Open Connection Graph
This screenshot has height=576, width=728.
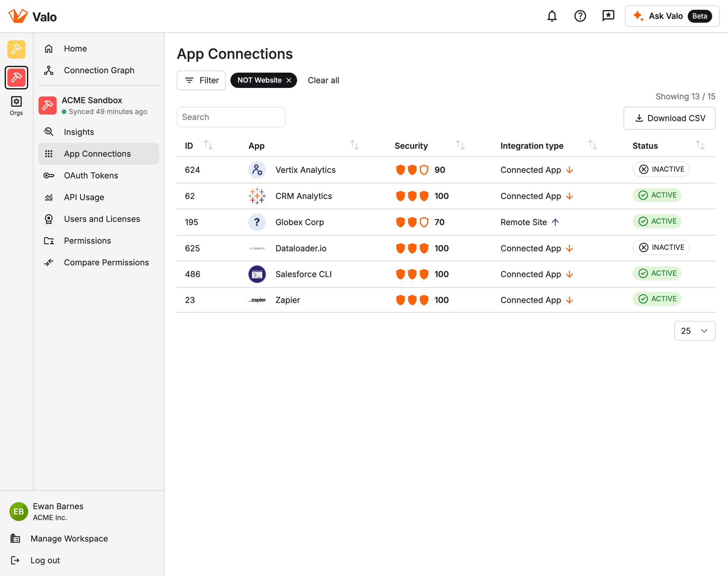tap(98, 70)
